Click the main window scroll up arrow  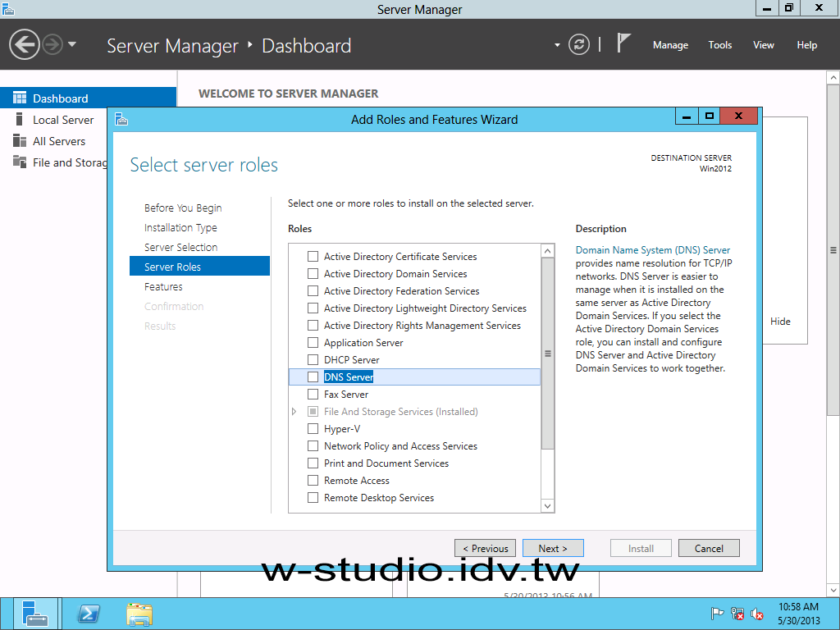833,78
